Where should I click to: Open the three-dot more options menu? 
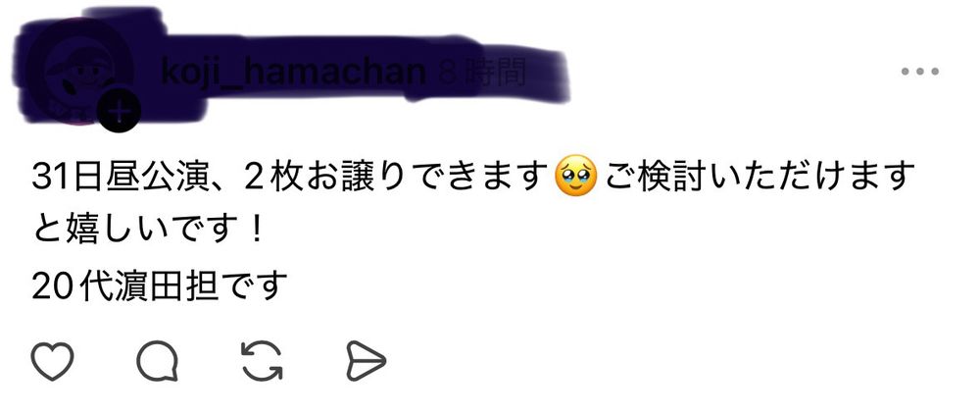tap(920, 72)
